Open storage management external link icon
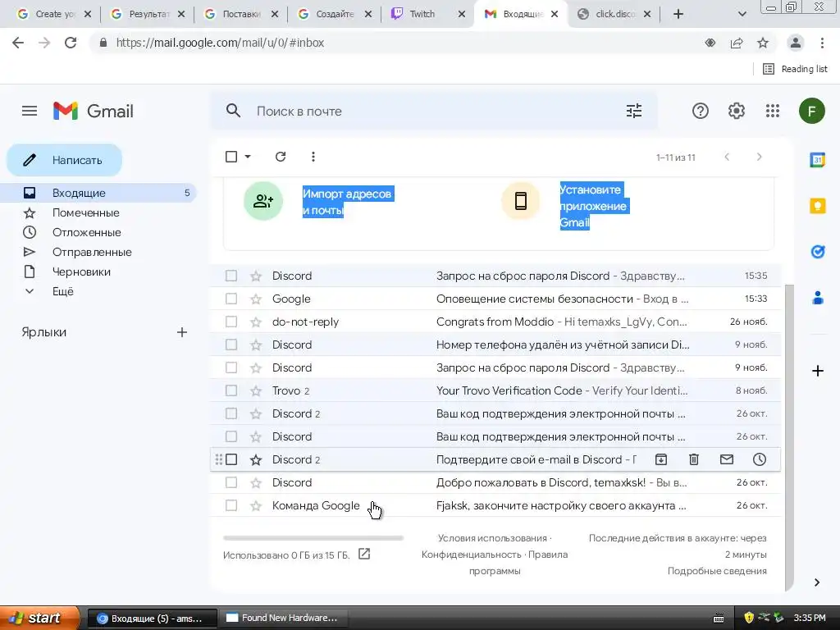The image size is (840, 630). (x=364, y=554)
